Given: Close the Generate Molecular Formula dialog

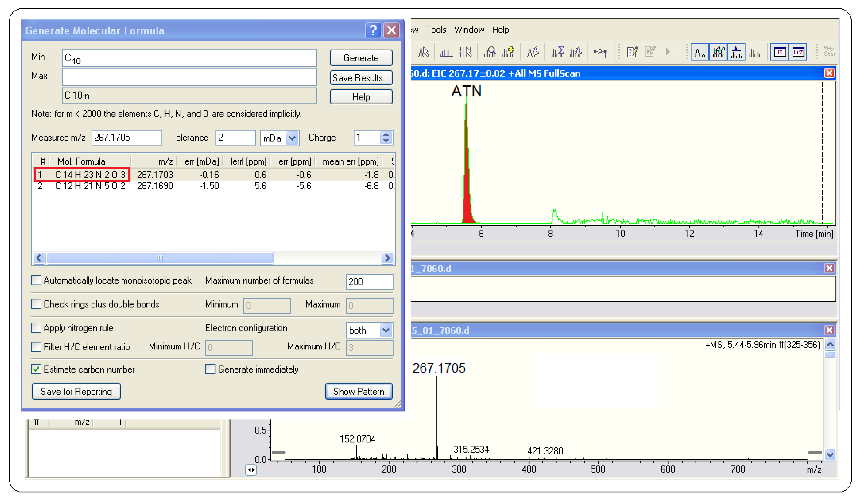Looking at the screenshot, I should pyautogui.click(x=391, y=30).
